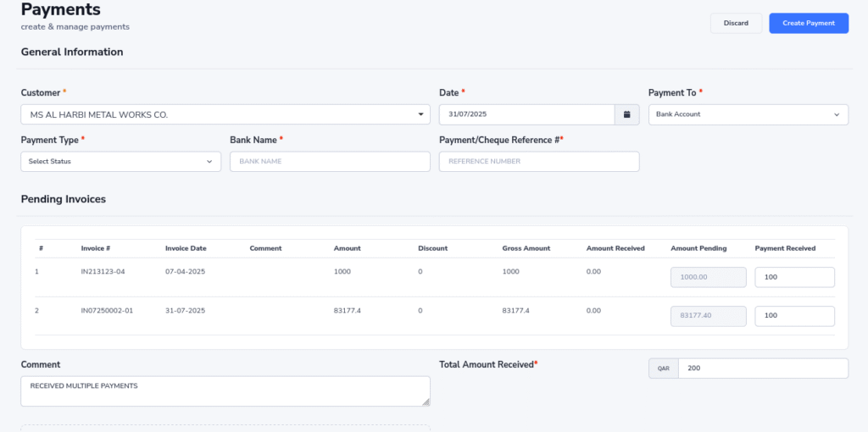Focus the Total Amount Received field
Screen dimensions: 868x432
point(762,368)
